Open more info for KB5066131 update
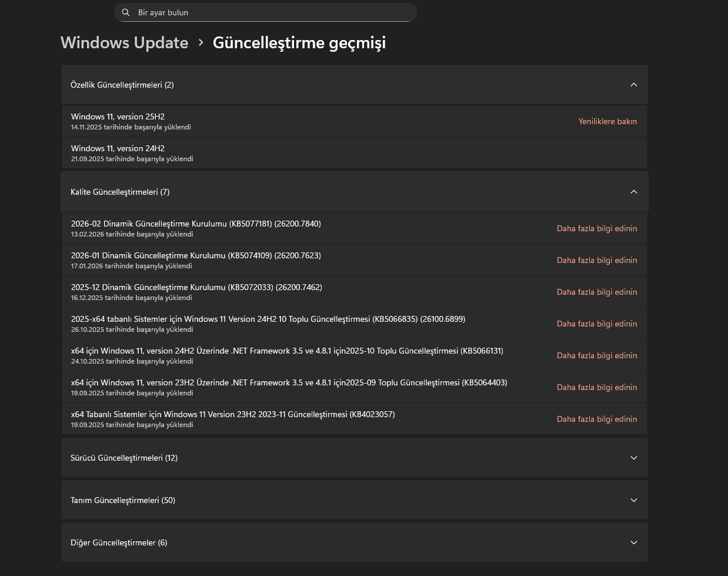 click(x=597, y=355)
